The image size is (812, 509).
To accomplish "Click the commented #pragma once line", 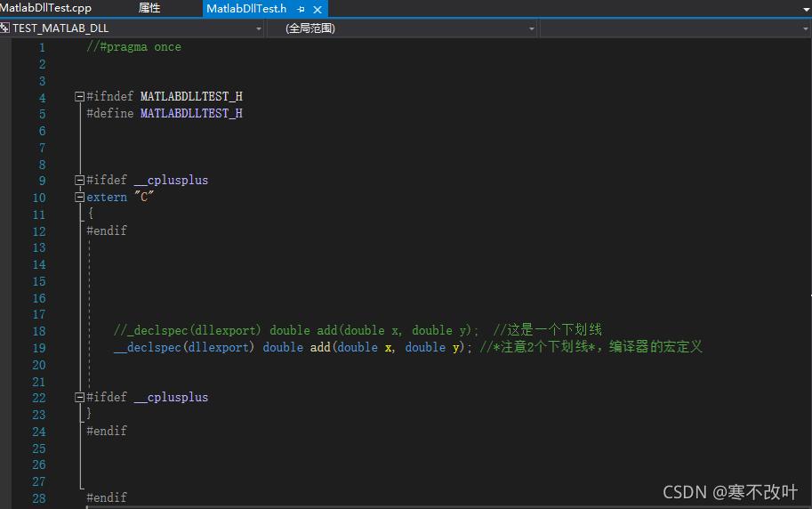I will [x=133, y=46].
